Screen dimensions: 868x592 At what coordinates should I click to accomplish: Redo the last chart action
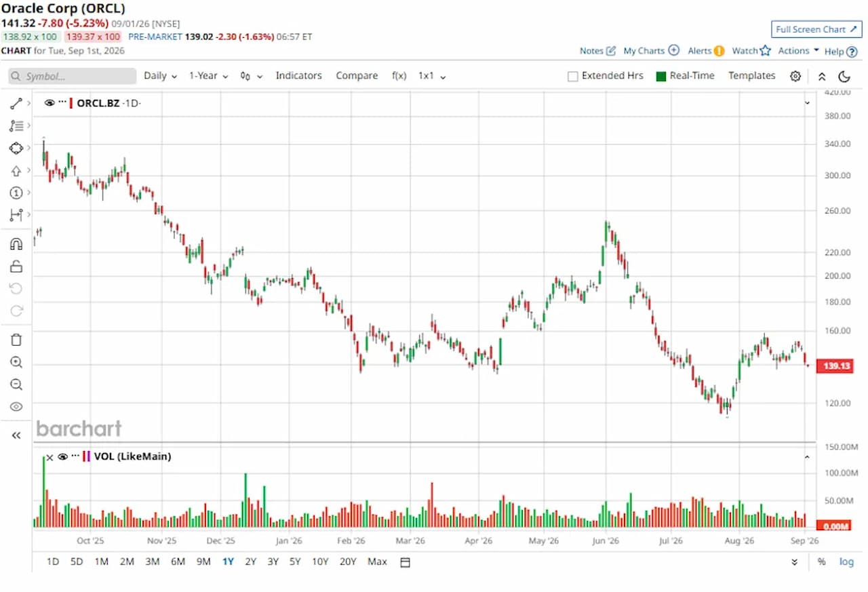click(16, 311)
